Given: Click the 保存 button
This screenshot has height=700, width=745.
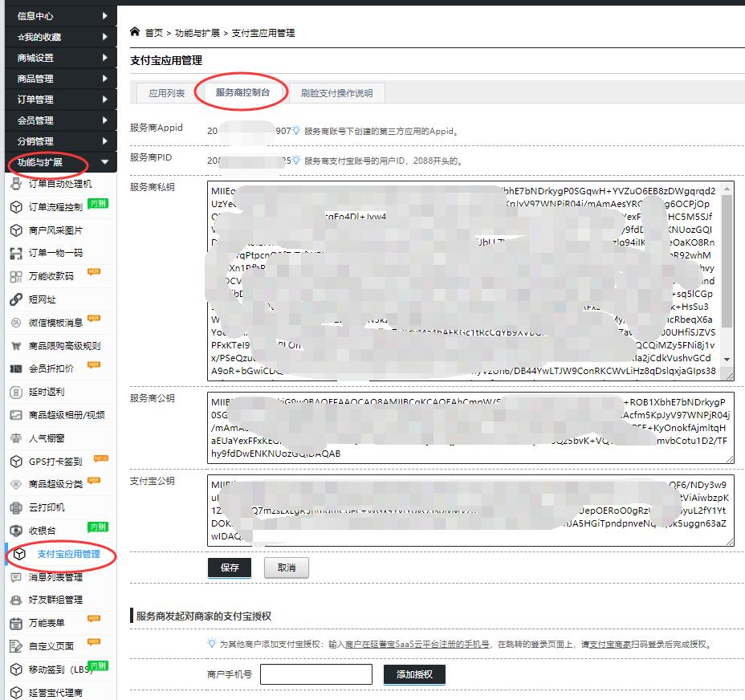Looking at the screenshot, I should click(230, 568).
